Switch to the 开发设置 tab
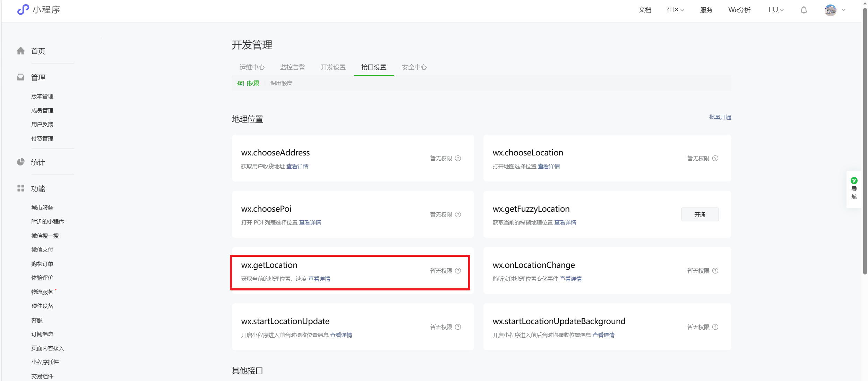Viewport: 868px width, 381px height. coord(333,67)
